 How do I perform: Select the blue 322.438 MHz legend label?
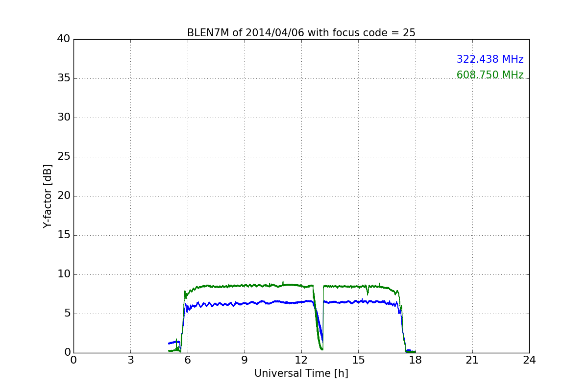[x=490, y=59]
